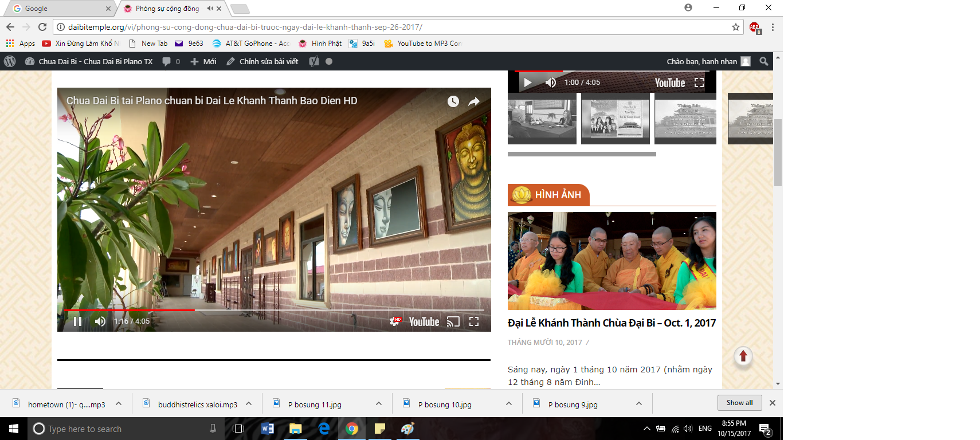Expand options for P bosung 11.jpg download
The image size is (980, 440).
pos(379,404)
